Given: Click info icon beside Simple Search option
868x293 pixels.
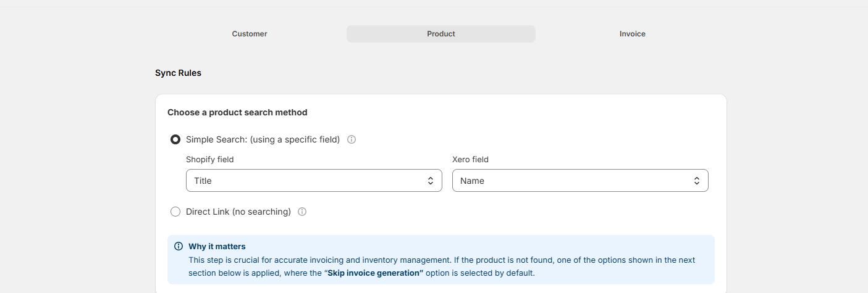Looking at the screenshot, I should pyautogui.click(x=352, y=139).
